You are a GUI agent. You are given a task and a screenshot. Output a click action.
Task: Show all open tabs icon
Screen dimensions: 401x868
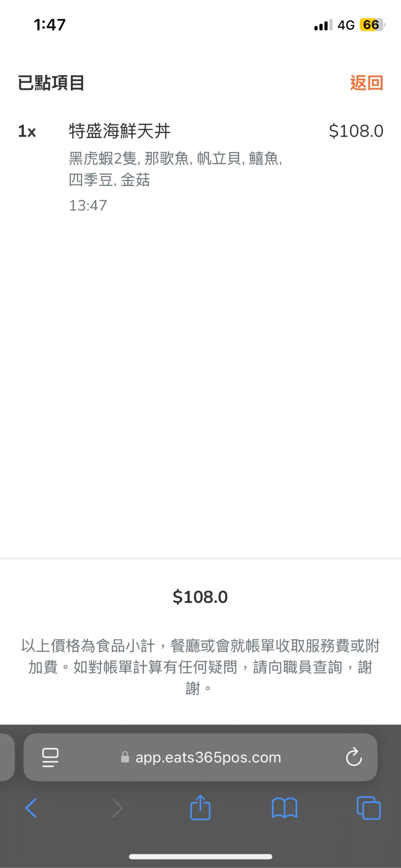pos(368,808)
